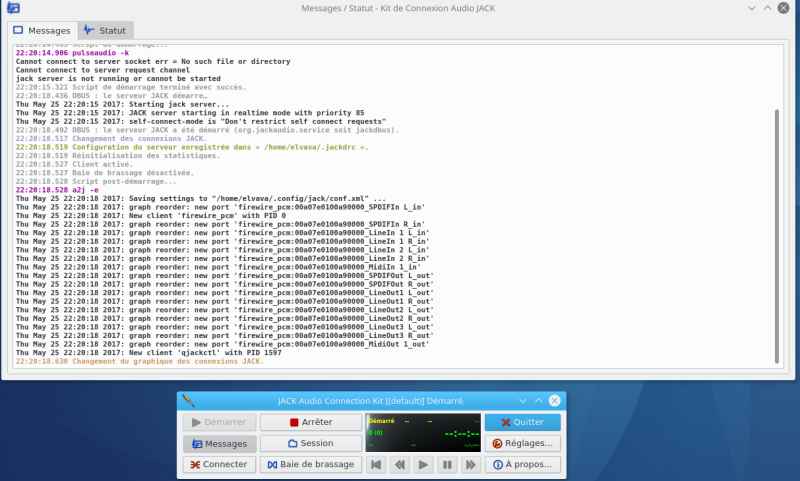Maximize the JACK Audio Connection Kit window
Screen dimensions: 800x481
tap(539, 401)
